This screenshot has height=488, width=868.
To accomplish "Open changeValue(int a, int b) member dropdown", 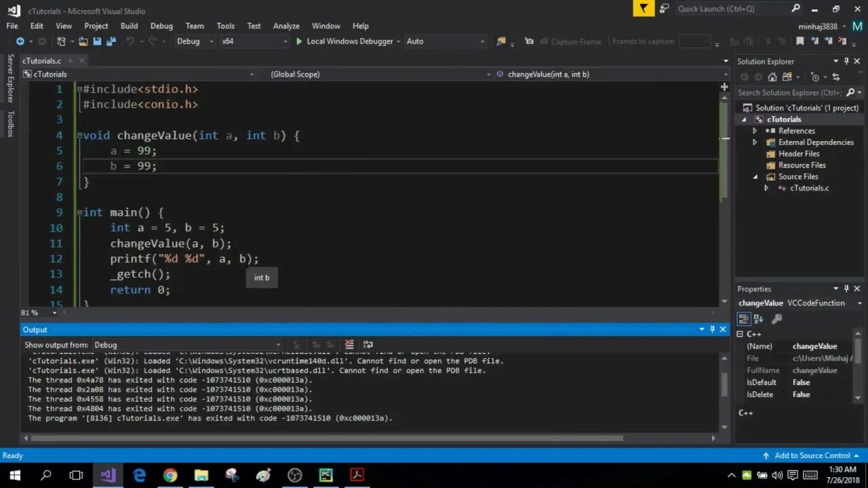I will (613, 74).
